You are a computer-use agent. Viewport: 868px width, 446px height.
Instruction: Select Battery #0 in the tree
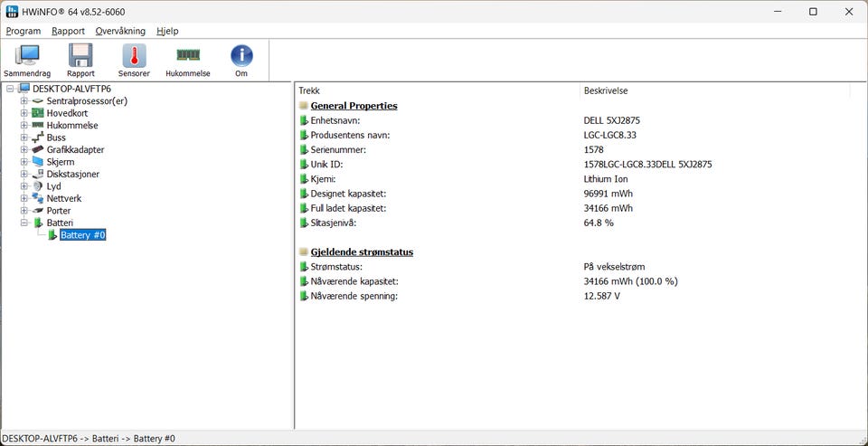[x=83, y=235]
